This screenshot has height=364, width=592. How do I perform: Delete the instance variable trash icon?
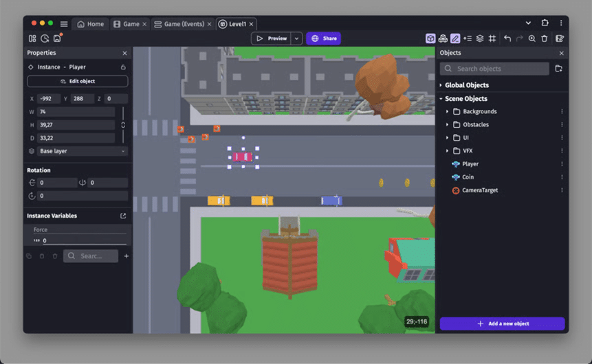point(55,256)
